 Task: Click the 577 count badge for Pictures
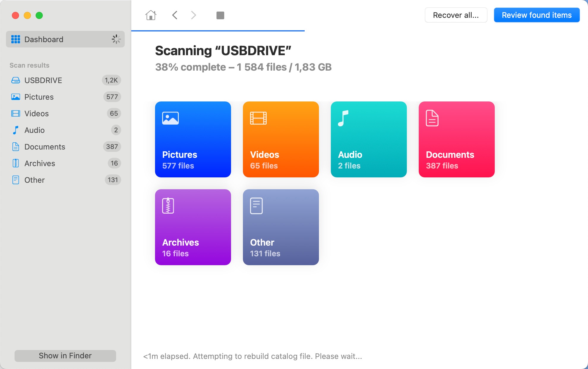pyautogui.click(x=112, y=97)
